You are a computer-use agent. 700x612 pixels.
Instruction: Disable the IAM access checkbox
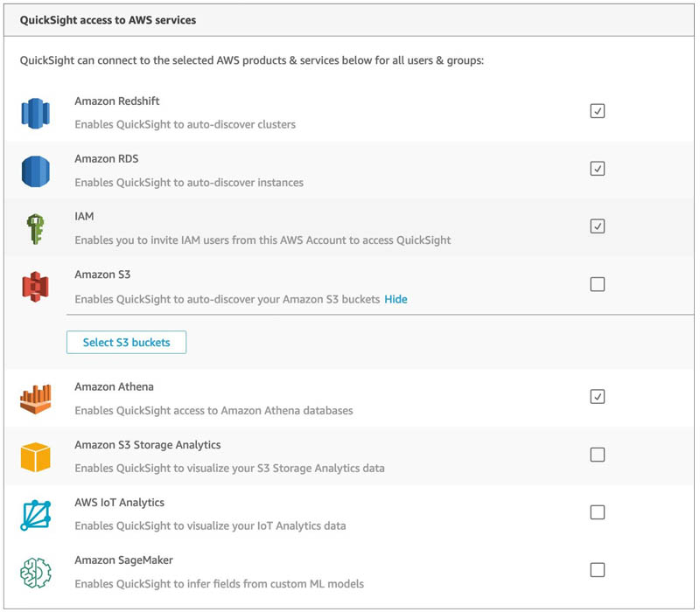598,226
